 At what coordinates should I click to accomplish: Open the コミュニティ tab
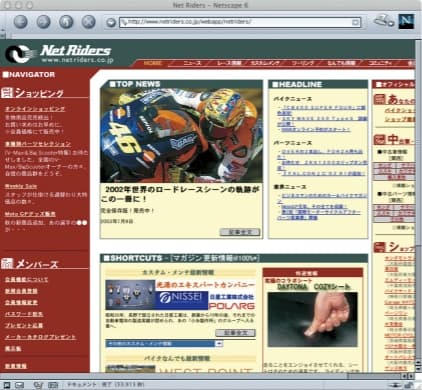(380, 63)
